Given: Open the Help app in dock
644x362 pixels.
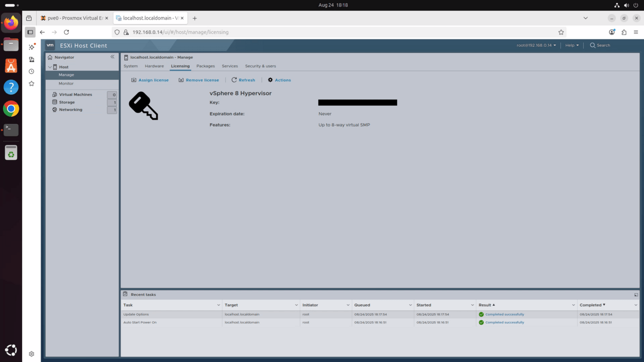Looking at the screenshot, I should [11, 87].
